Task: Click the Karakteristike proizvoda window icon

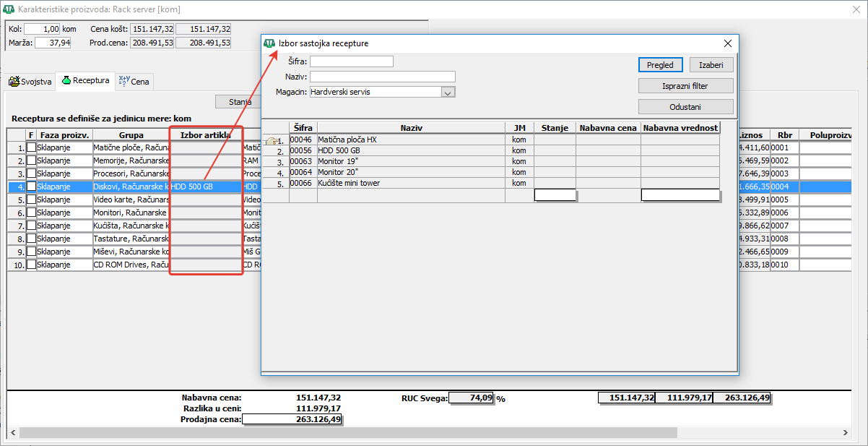Action: [x=9, y=9]
